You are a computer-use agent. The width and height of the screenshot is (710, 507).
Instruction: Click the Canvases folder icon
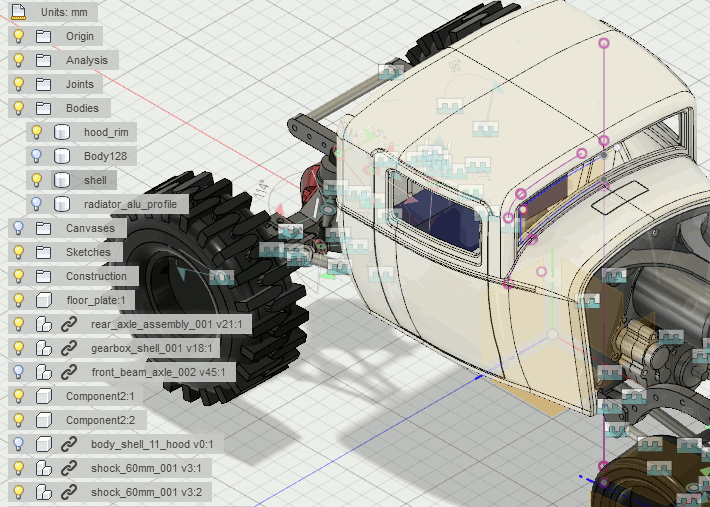point(43,228)
